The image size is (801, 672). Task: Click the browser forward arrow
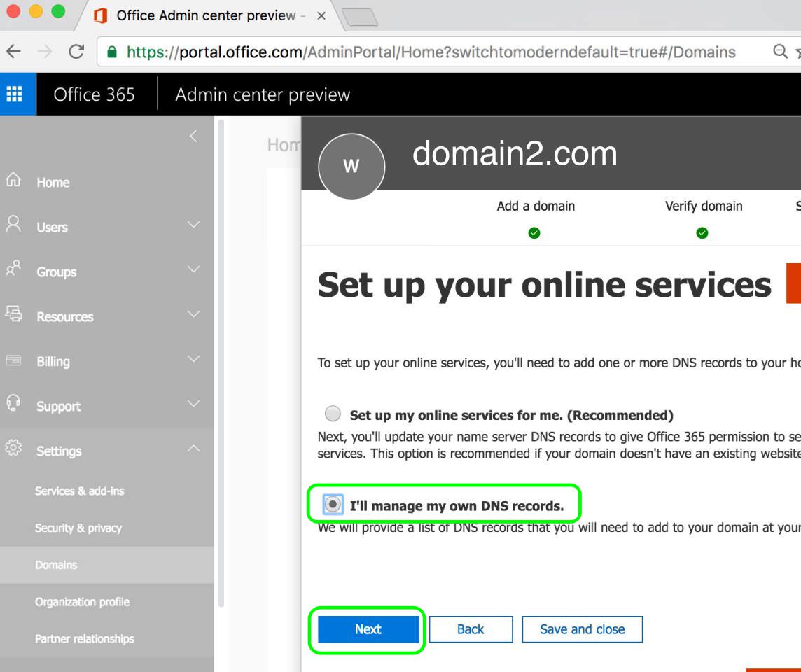coord(45,51)
